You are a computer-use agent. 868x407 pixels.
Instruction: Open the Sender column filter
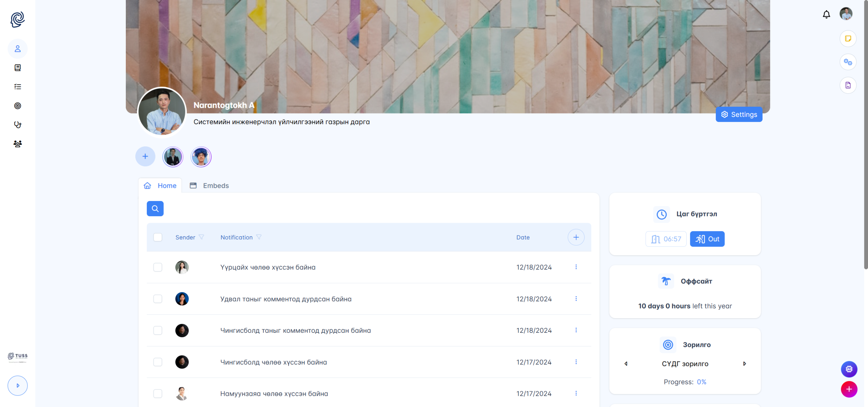click(x=201, y=237)
